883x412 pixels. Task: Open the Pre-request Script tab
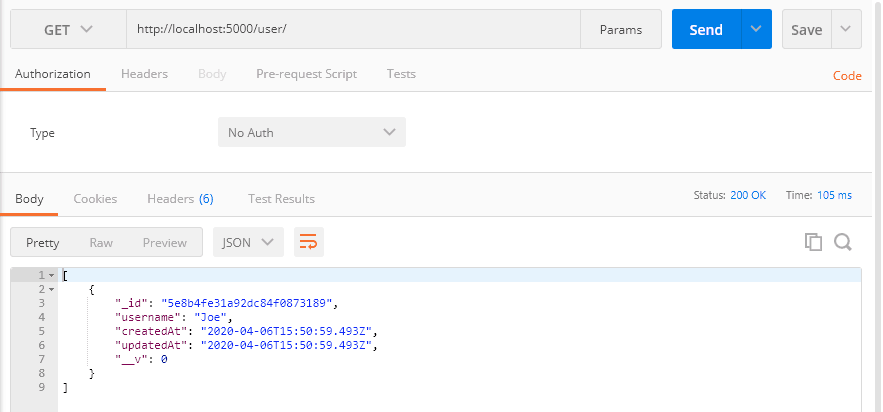(x=306, y=74)
